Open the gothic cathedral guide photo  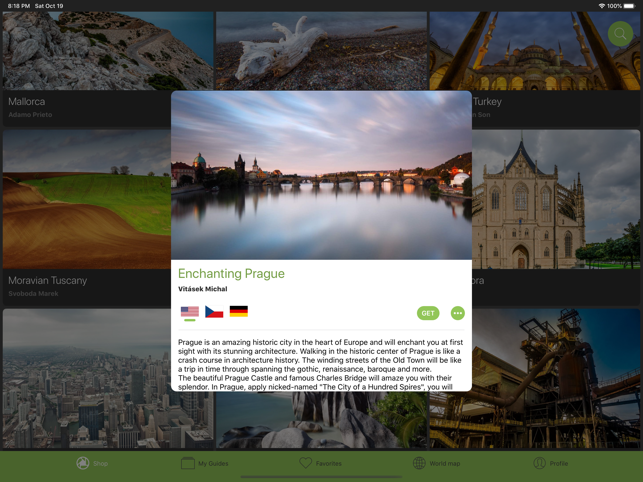point(556,199)
